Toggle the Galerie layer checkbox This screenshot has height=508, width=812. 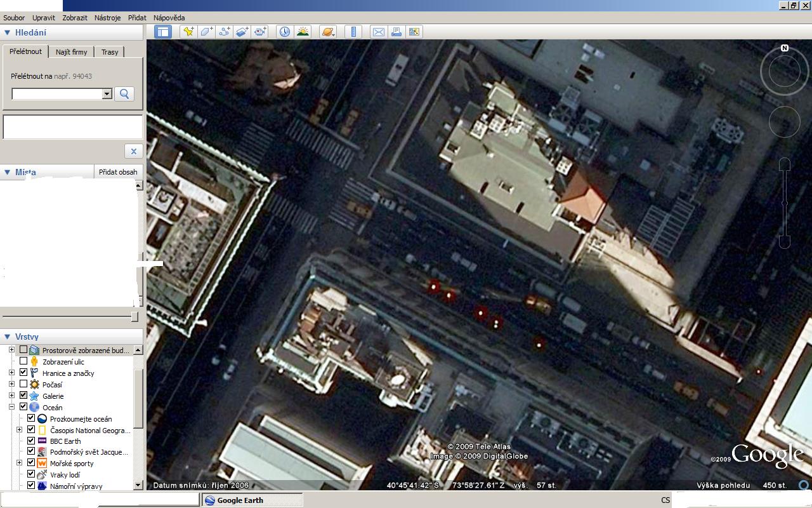[x=23, y=396]
